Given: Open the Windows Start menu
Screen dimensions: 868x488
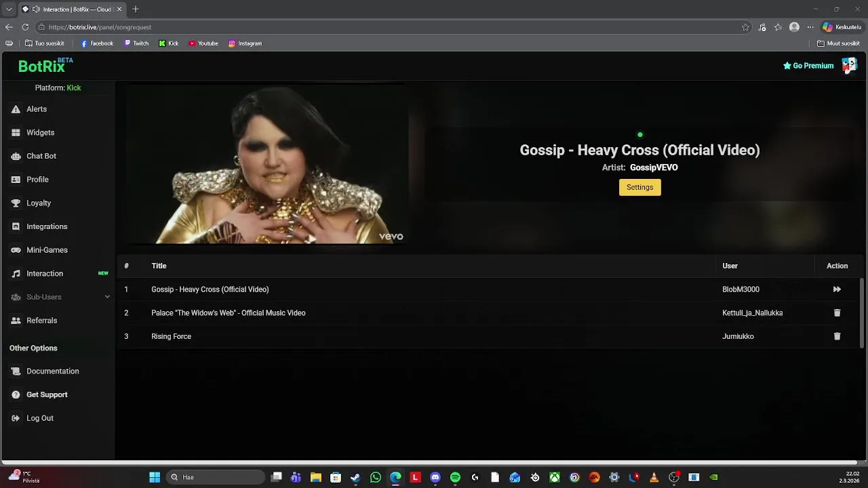Looking at the screenshot, I should pos(155,477).
